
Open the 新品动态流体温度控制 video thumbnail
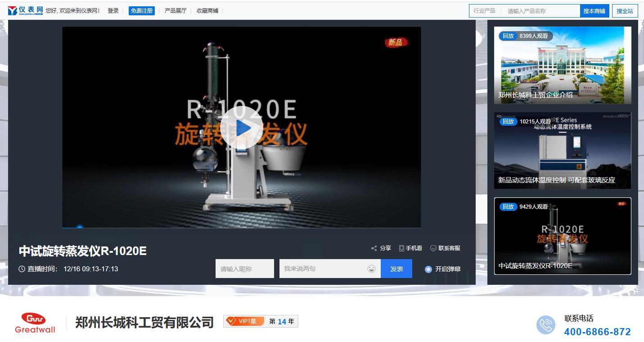pos(563,150)
